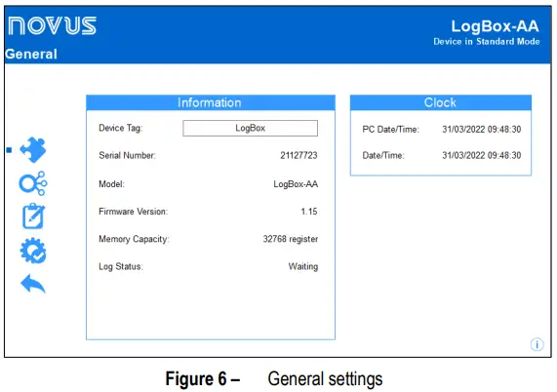Click the Device Tag input field
Image resolution: width=557 pixels, height=392 pixels.
point(250,128)
